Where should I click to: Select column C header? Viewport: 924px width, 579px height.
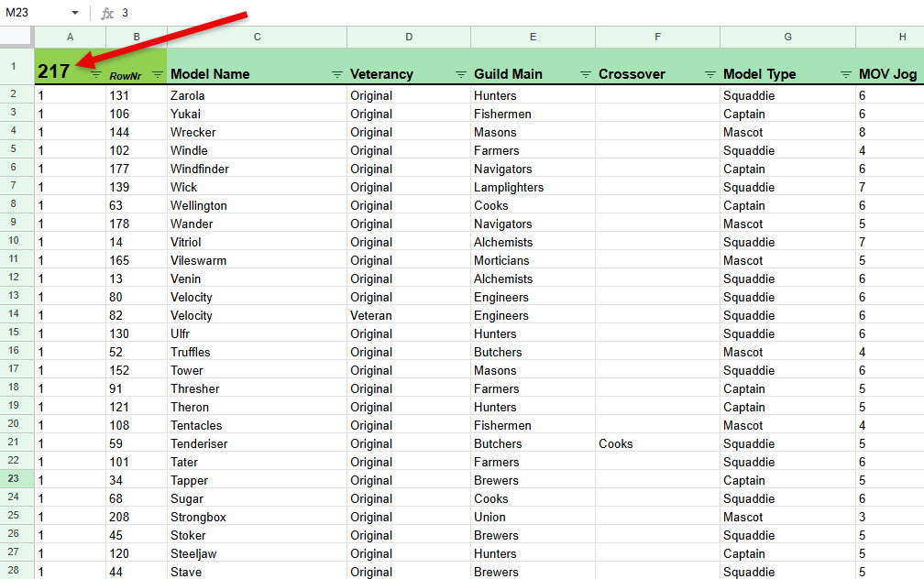pyautogui.click(x=257, y=37)
